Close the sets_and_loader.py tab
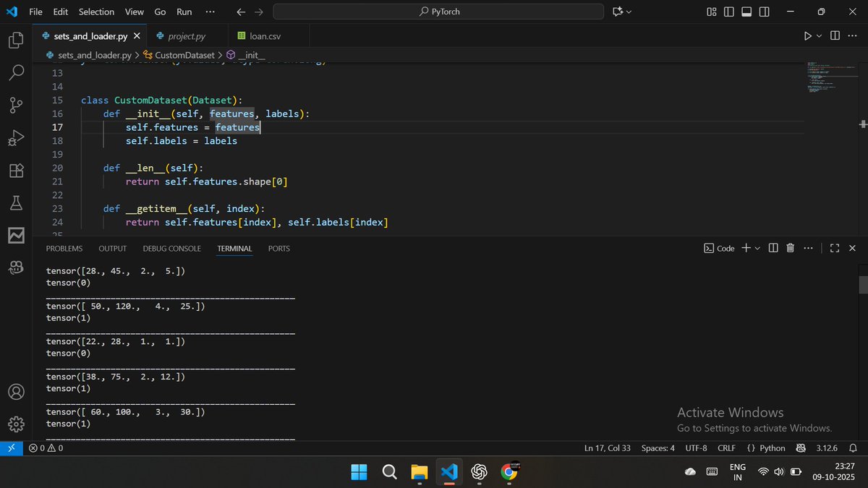Screen dimensions: 868x488 point(136,35)
